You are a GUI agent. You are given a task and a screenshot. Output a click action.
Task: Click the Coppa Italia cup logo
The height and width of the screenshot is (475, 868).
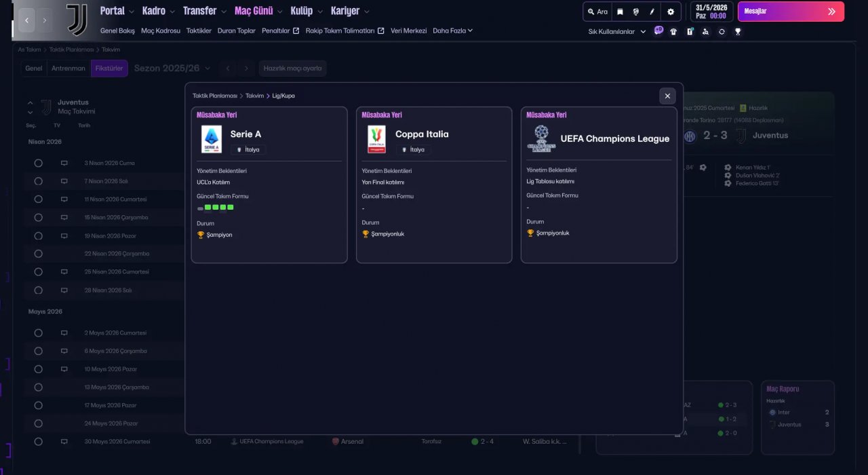376,139
